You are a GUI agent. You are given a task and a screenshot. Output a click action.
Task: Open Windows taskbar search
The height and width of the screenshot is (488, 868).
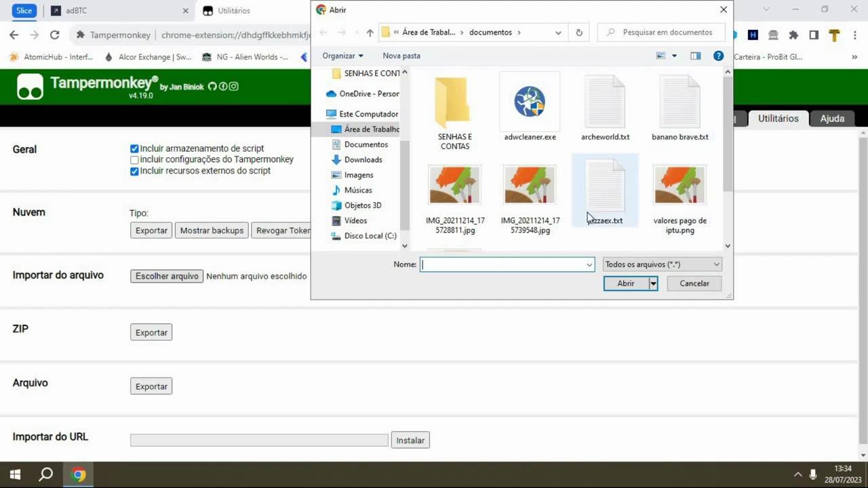pyautogui.click(x=45, y=474)
